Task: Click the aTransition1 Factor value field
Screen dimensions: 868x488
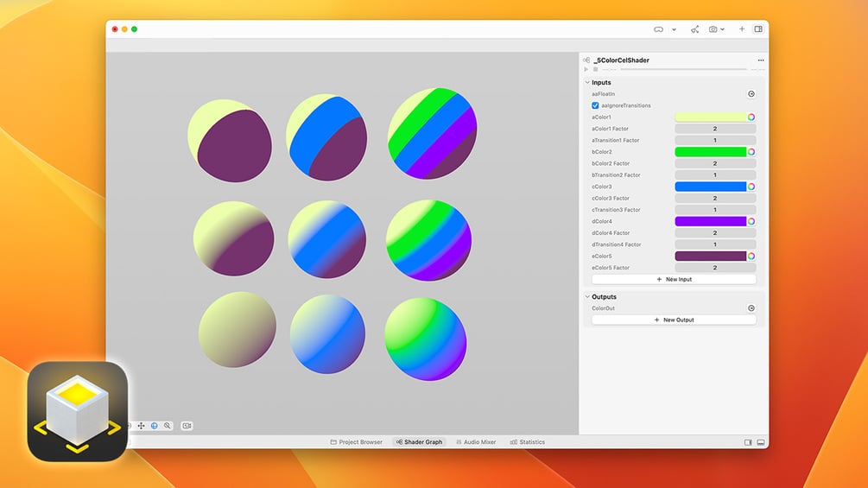Action: (715, 141)
